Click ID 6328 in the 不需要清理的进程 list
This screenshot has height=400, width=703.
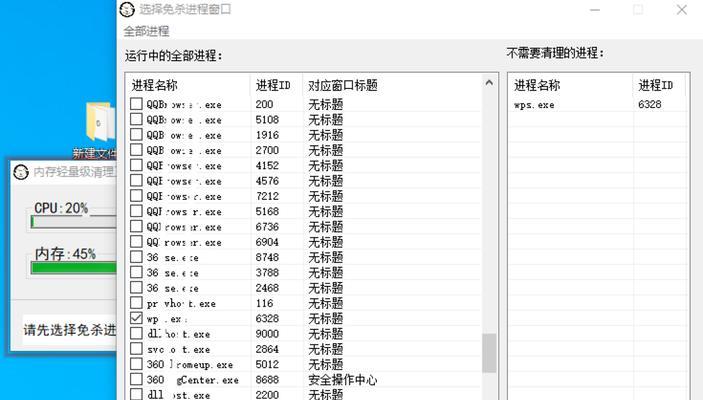650,104
